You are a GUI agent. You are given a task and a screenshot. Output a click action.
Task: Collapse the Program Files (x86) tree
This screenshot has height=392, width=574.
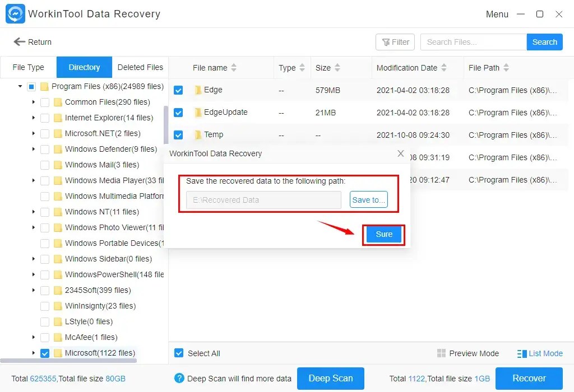[18, 86]
